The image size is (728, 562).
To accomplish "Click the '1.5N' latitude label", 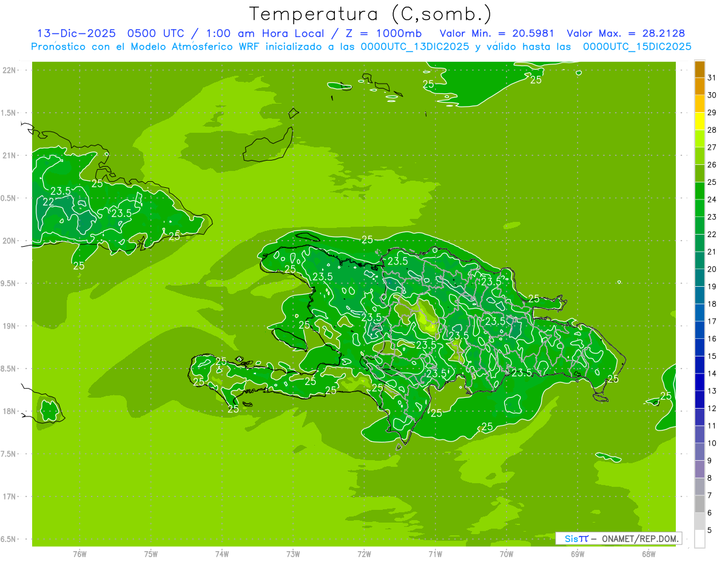I will [10, 113].
